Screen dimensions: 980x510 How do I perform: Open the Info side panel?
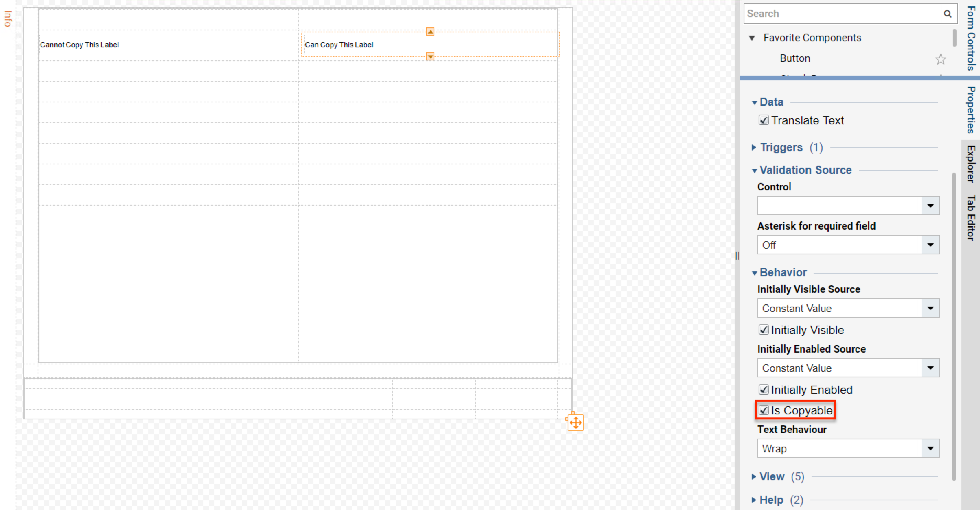[8, 18]
